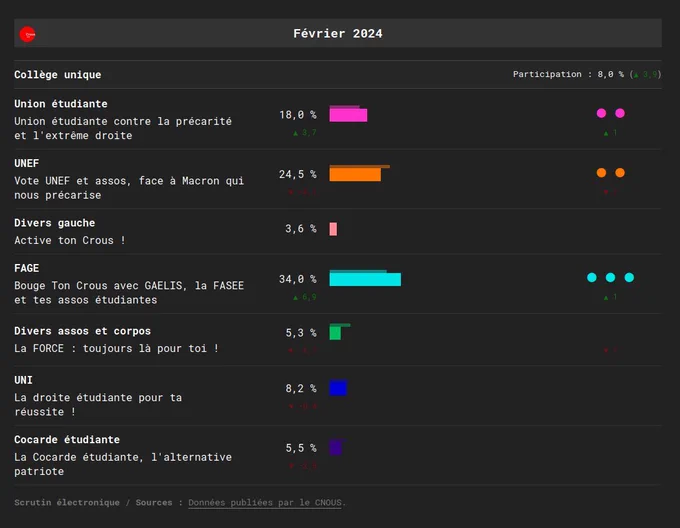Open the 'Données publiées par le CNOUS' link
Image resolution: width=680 pixels, height=528 pixels.
265,502
